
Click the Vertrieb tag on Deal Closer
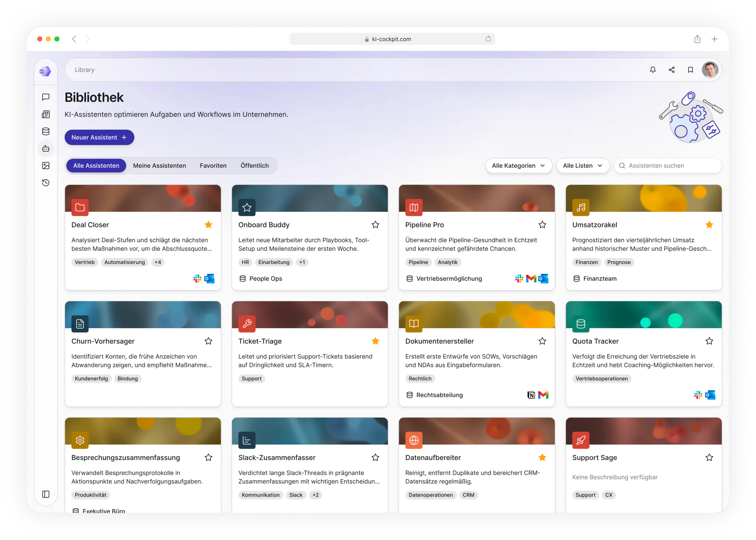[x=85, y=262]
